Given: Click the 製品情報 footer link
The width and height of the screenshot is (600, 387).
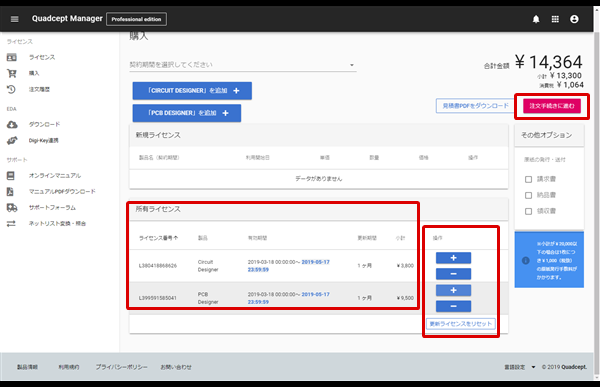Looking at the screenshot, I should click(27, 367).
